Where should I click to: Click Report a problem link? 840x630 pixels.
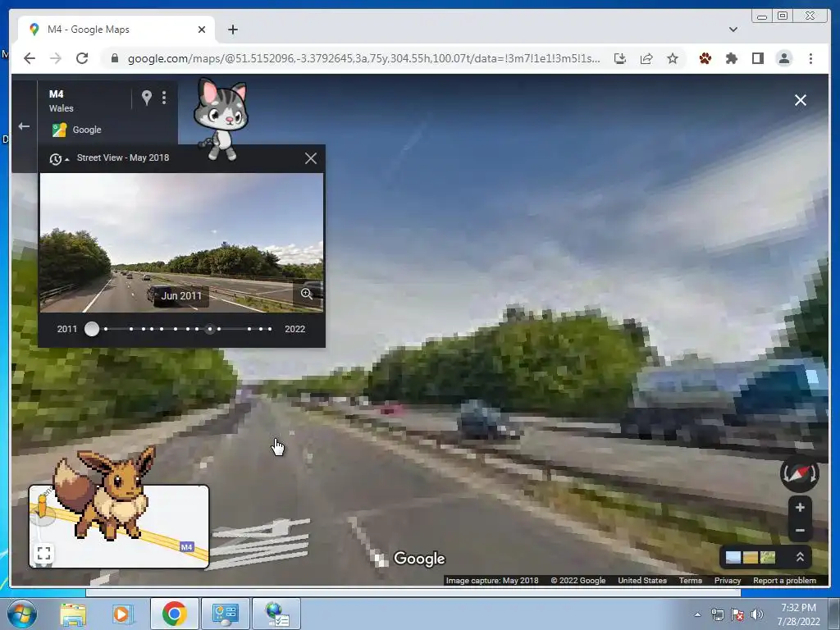(x=785, y=581)
